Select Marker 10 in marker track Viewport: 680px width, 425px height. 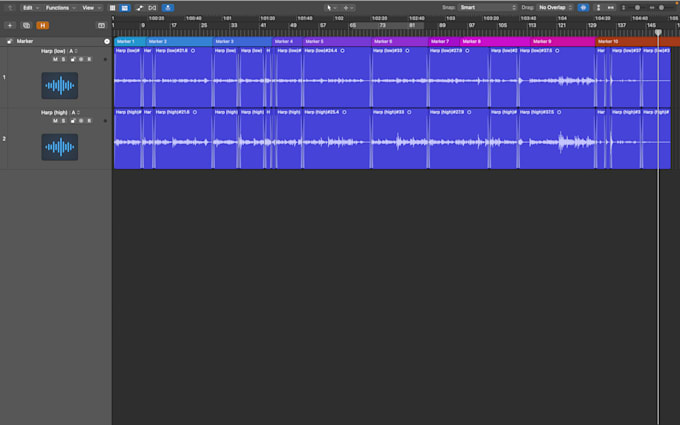[x=638, y=42]
